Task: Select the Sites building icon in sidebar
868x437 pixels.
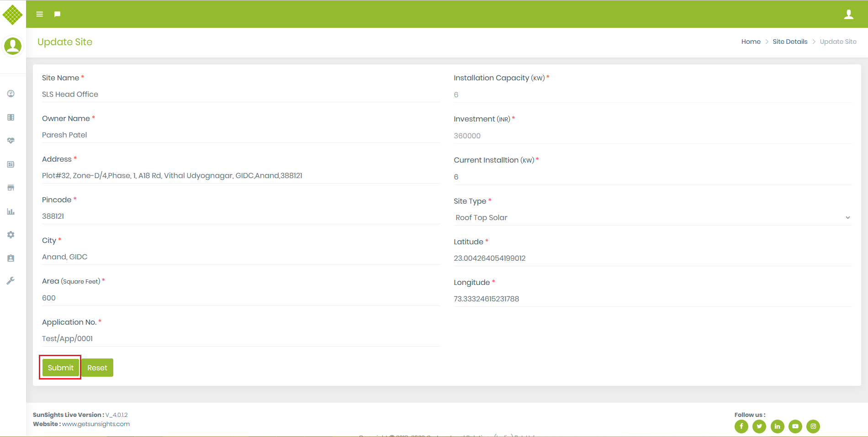Action: [11, 117]
